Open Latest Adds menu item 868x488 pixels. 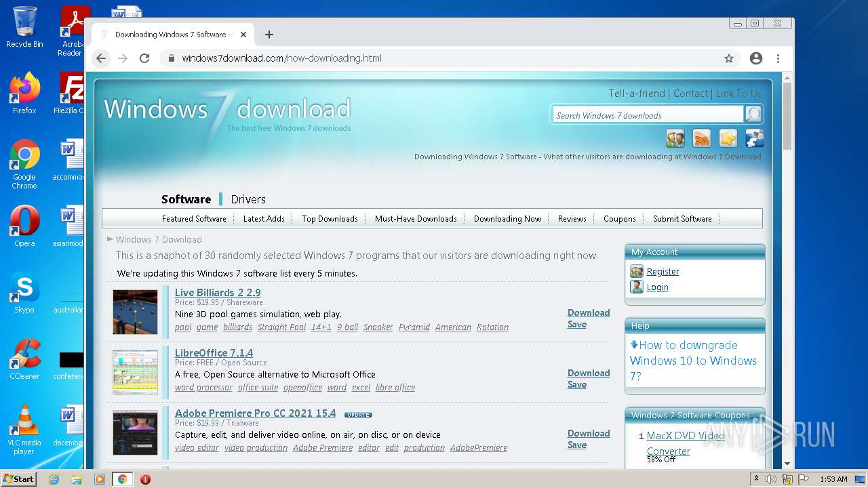point(264,219)
